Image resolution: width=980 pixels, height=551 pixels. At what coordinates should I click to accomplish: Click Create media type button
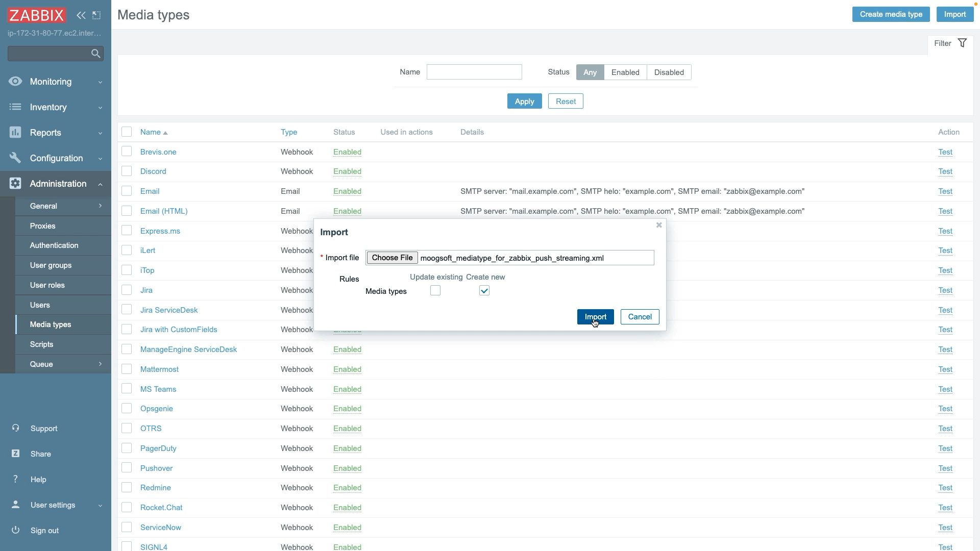pos(891,14)
